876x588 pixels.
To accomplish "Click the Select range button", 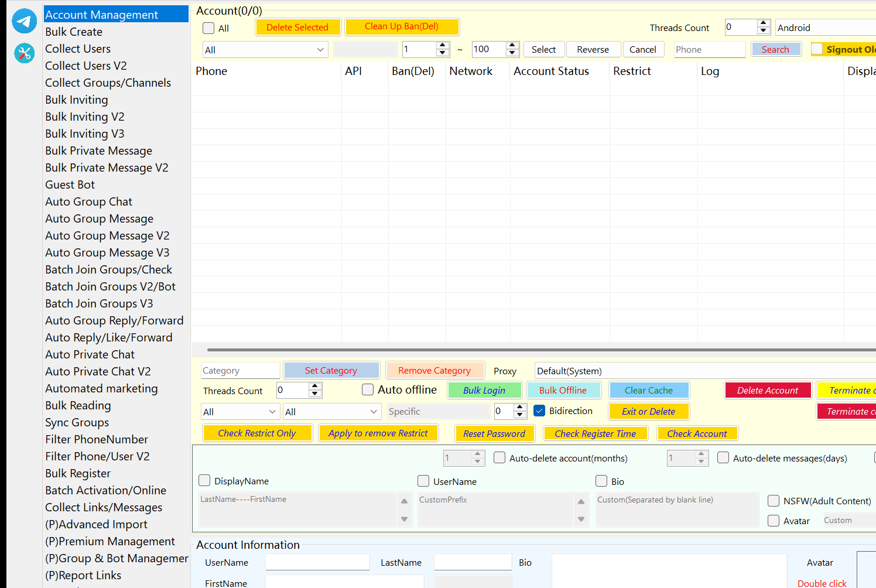I will point(543,49).
